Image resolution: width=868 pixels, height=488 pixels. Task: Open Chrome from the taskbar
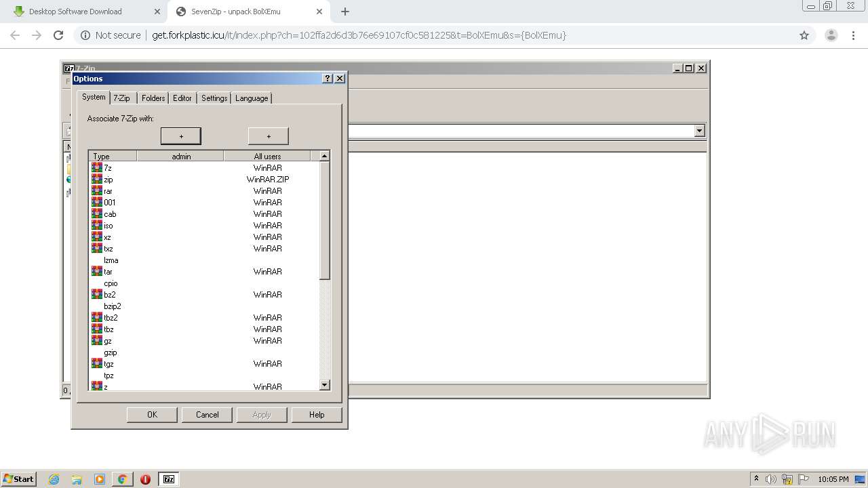pos(122,479)
